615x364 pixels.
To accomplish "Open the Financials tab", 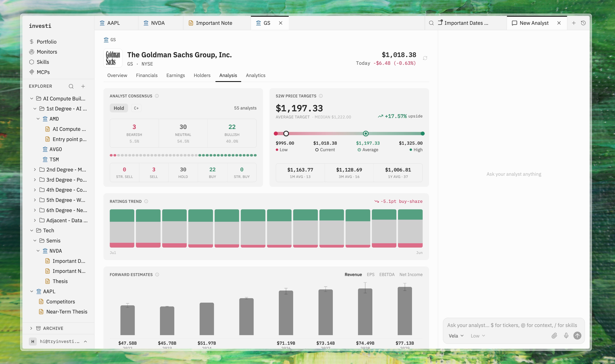I will point(147,75).
